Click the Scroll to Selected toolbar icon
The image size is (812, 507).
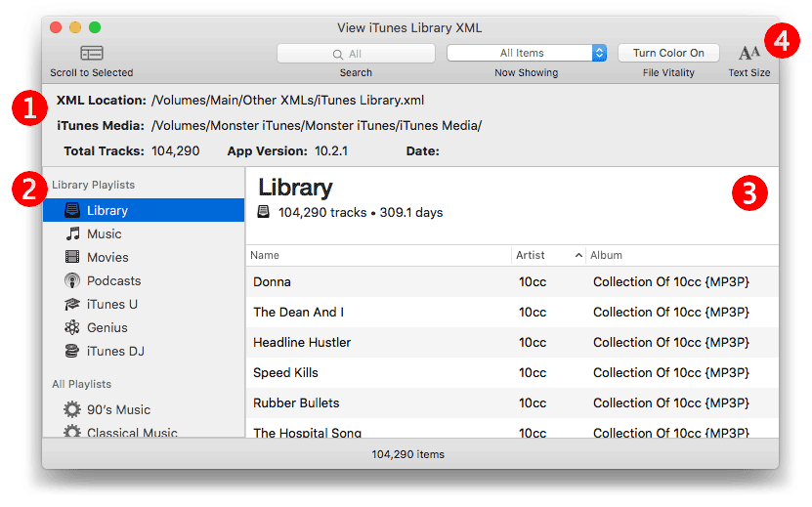pos(92,53)
